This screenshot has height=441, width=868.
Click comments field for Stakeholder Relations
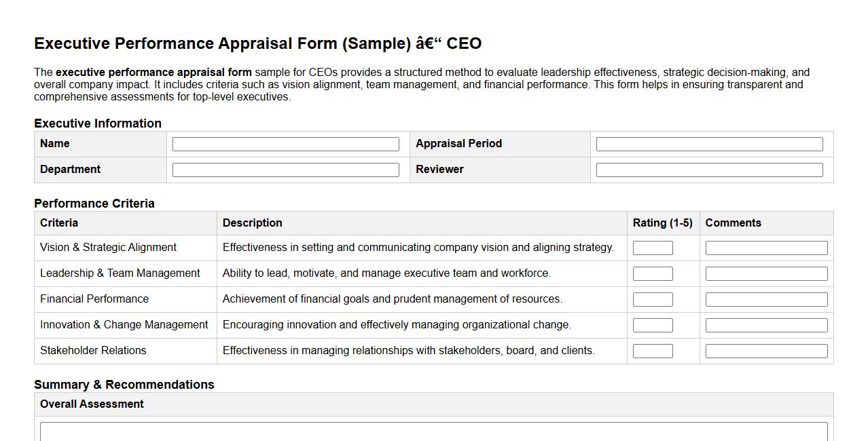[767, 350]
